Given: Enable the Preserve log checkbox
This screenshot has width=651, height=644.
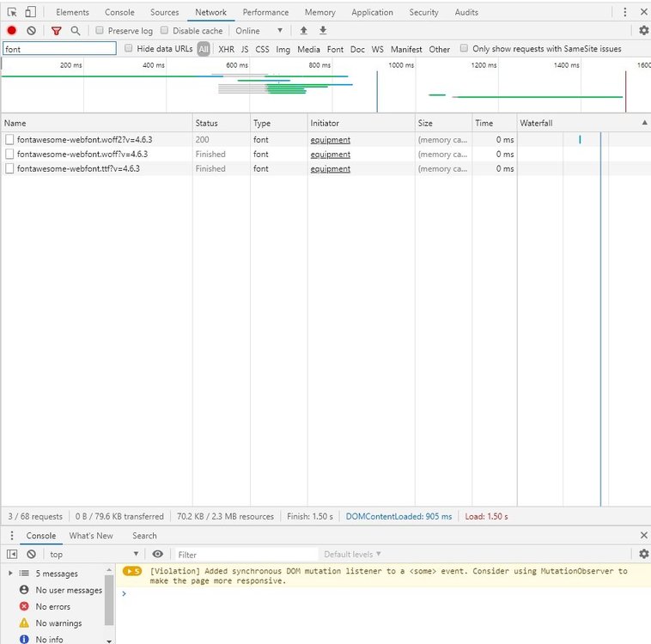Looking at the screenshot, I should [100, 31].
